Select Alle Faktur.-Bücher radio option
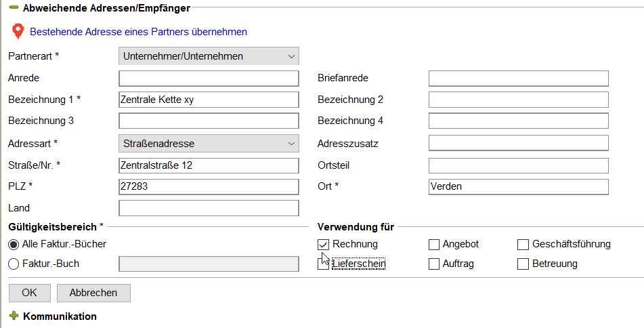Screen dimensions: 644x328 click(x=14, y=245)
